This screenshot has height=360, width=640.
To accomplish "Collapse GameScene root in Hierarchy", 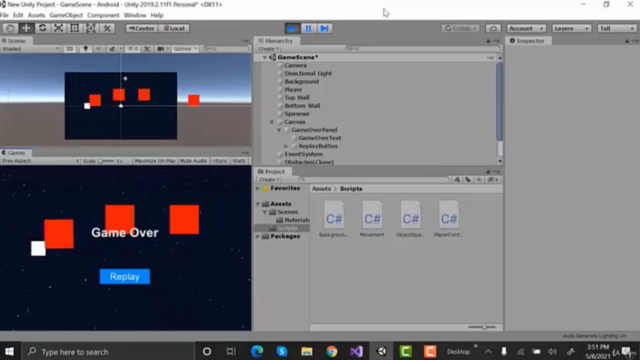I will tap(265, 58).
